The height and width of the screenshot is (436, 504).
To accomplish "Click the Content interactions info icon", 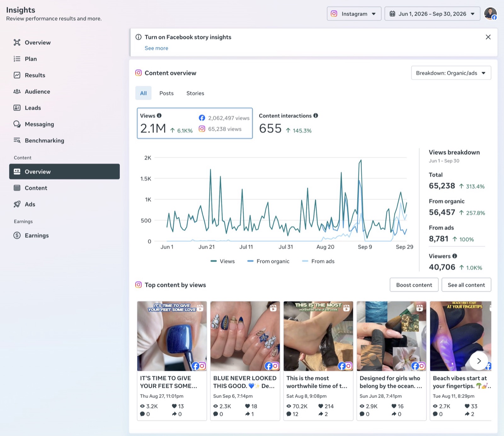I will (x=316, y=116).
